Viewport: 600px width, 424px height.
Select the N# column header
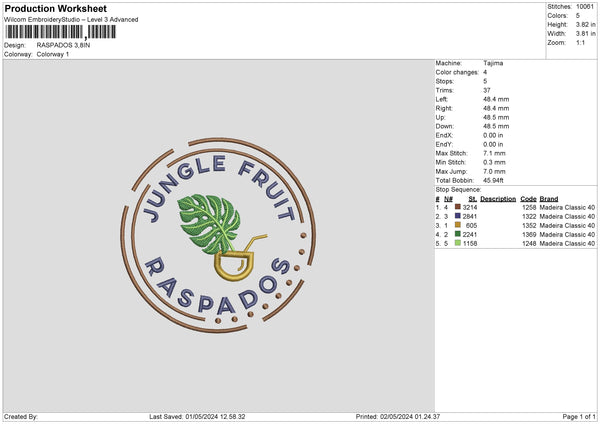click(448, 199)
